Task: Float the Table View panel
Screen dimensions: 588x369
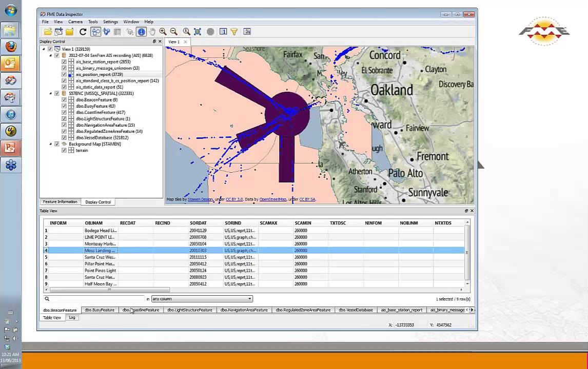Action: [466, 211]
